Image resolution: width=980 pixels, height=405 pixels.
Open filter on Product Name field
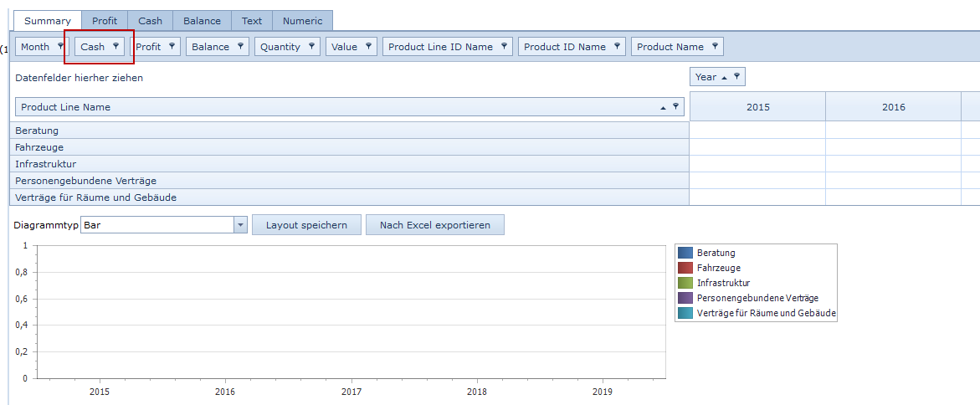[x=715, y=46]
